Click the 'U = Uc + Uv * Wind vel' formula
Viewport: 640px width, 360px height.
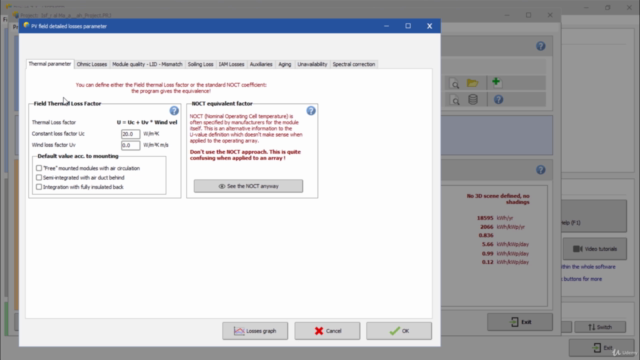147,122
